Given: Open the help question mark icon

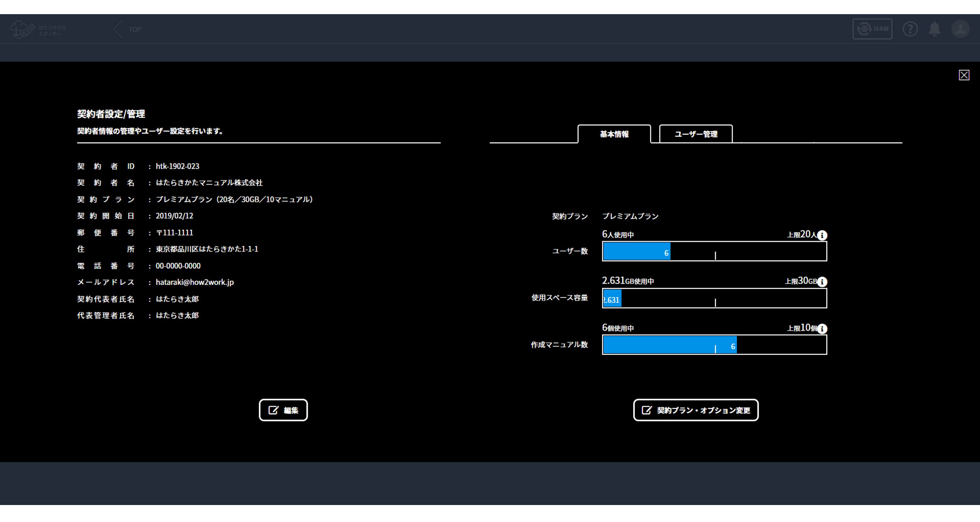Looking at the screenshot, I should point(910,29).
